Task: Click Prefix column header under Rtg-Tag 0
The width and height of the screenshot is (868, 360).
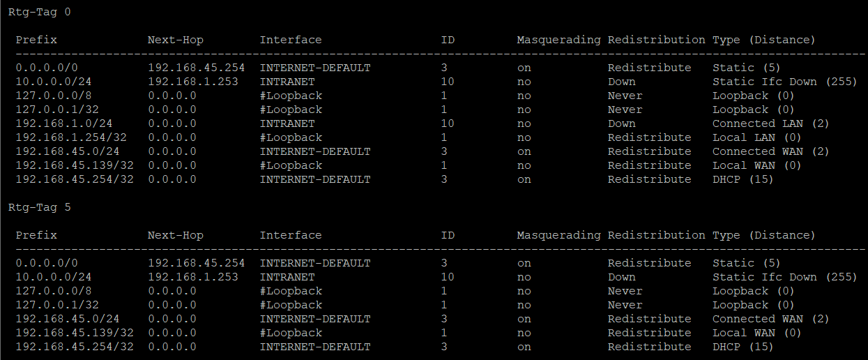Action: point(36,40)
